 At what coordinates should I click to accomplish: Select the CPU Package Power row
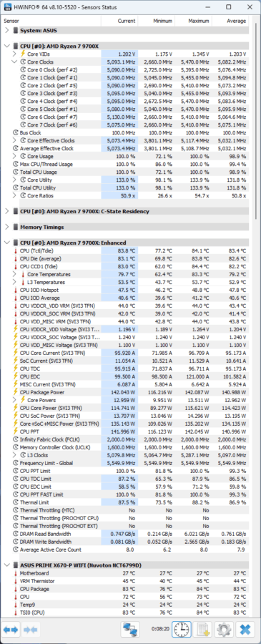pos(125,393)
